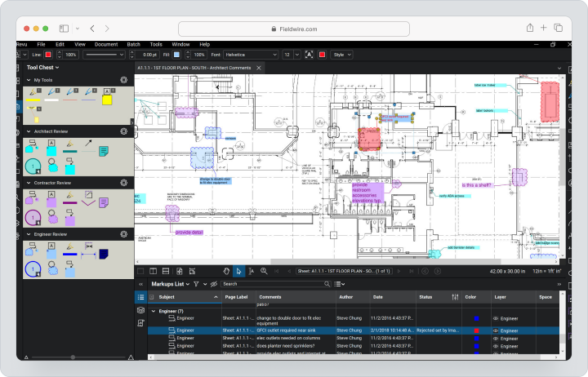Toggle layer eye for 'elec outlets needed' row

(x=496, y=339)
